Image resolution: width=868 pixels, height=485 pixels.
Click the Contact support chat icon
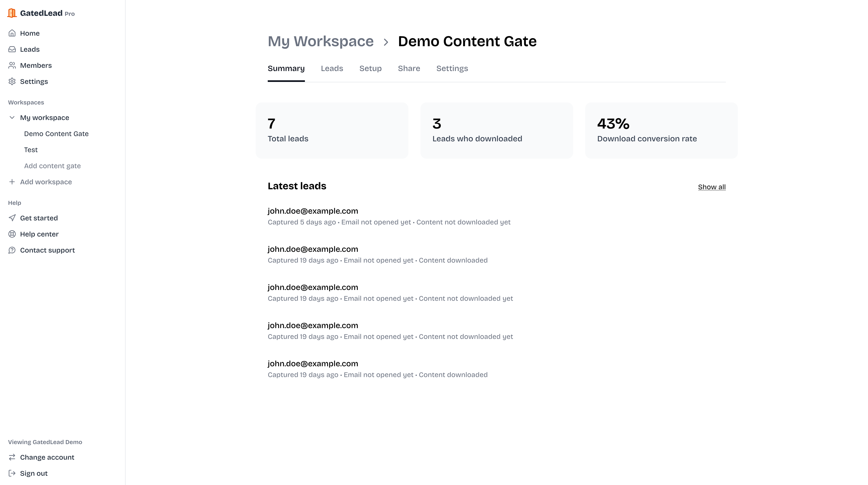click(12, 250)
